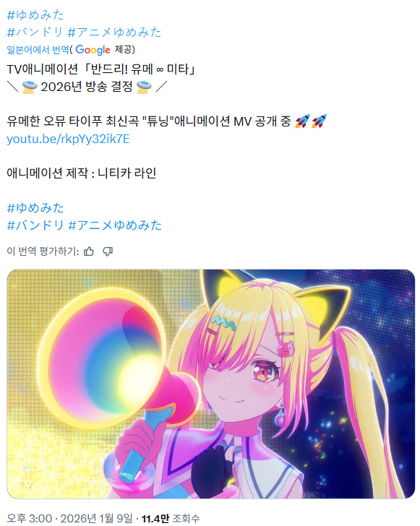Click the second UFO emoji after 방송 결정

(x=144, y=87)
